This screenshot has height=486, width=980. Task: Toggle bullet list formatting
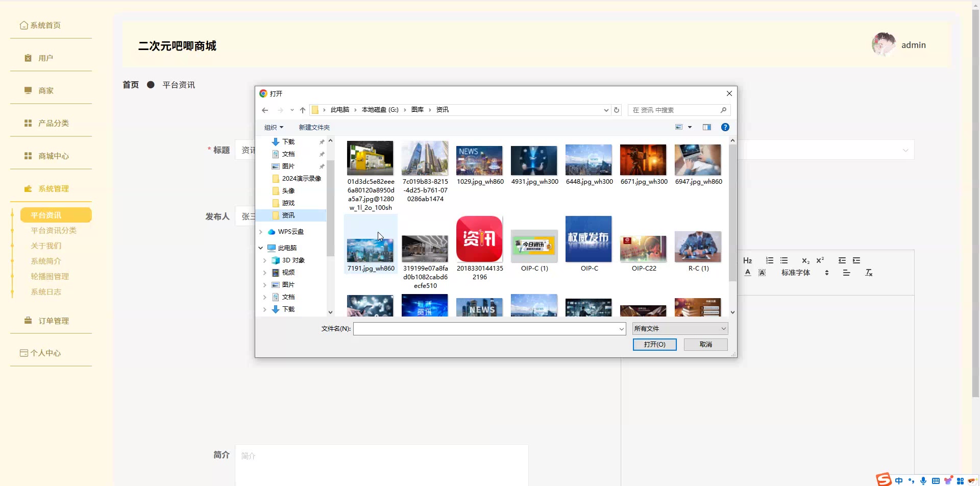click(x=784, y=261)
